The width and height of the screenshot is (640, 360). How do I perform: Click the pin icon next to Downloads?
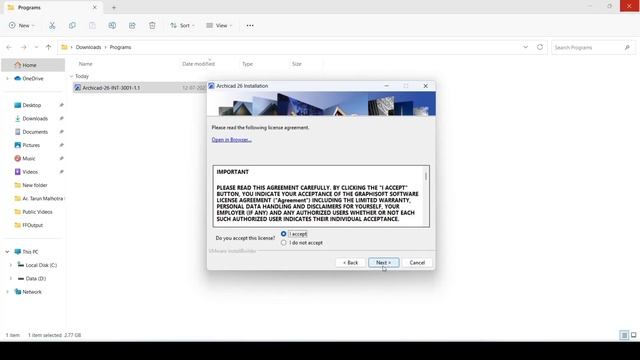click(x=61, y=118)
